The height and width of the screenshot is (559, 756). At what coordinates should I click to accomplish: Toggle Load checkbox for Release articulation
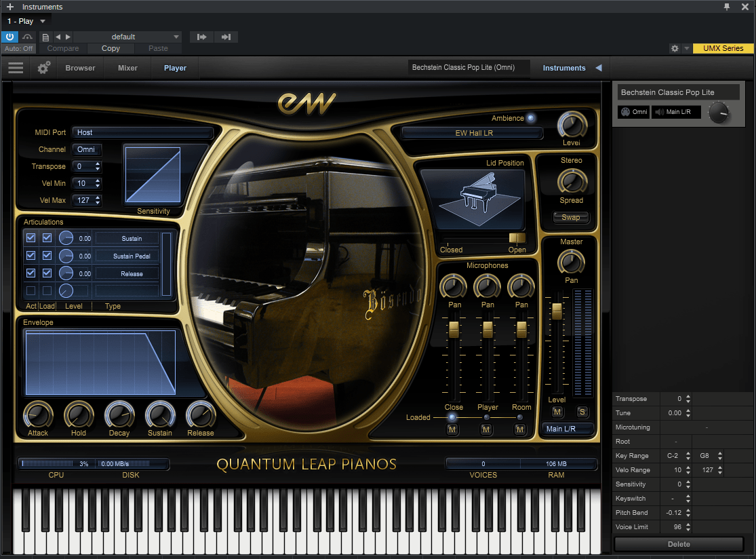click(x=47, y=273)
